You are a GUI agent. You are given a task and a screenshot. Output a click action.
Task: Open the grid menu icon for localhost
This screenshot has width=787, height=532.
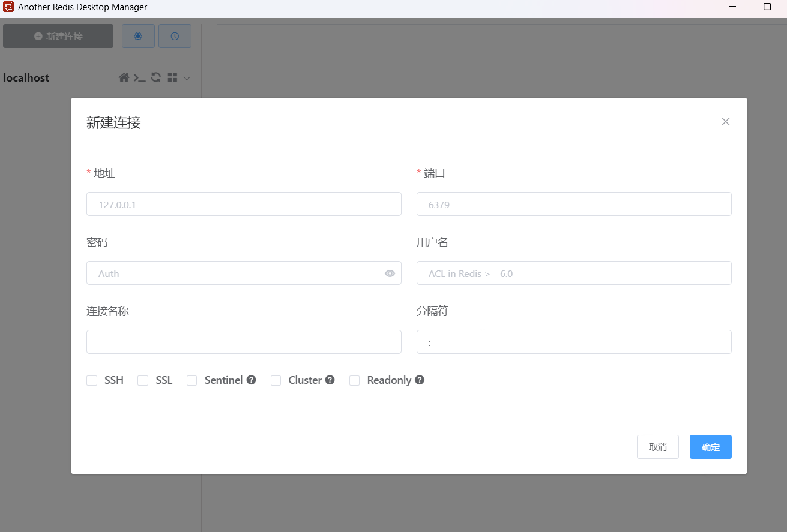pos(172,77)
